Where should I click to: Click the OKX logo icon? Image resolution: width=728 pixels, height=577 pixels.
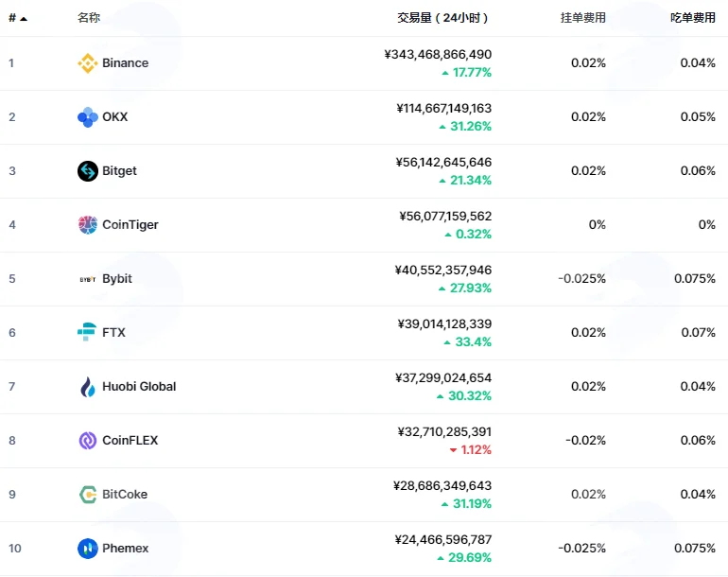coord(87,117)
